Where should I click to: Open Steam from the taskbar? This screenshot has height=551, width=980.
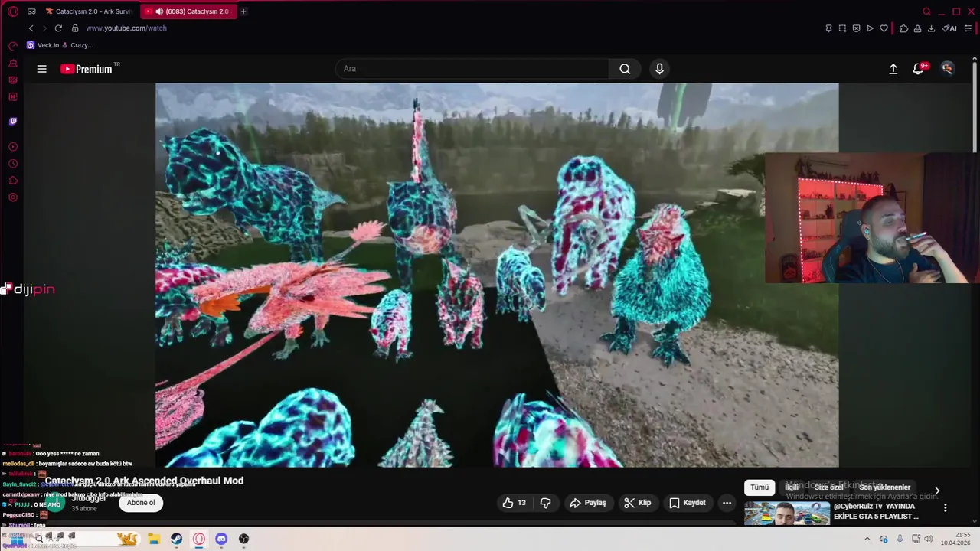pyautogui.click(x=176, y=539)
